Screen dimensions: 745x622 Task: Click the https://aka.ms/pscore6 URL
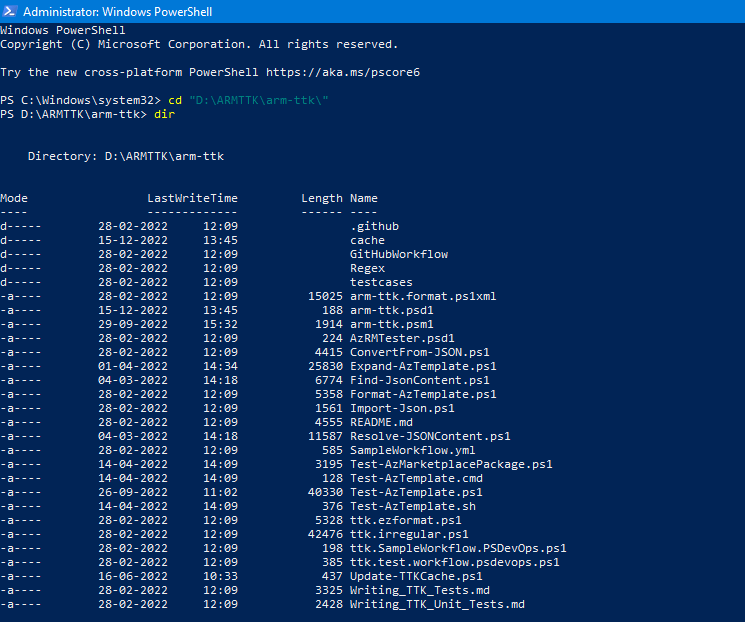(353, 72)
